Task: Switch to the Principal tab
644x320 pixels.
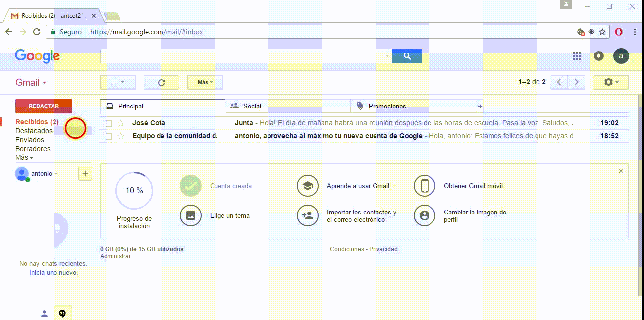Action: (x=162, y=106)
